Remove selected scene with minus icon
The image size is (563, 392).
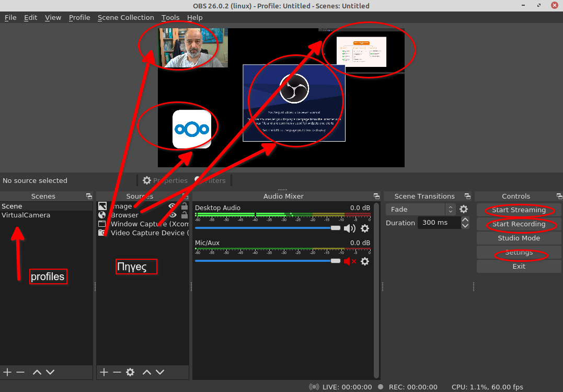point(20,372)
